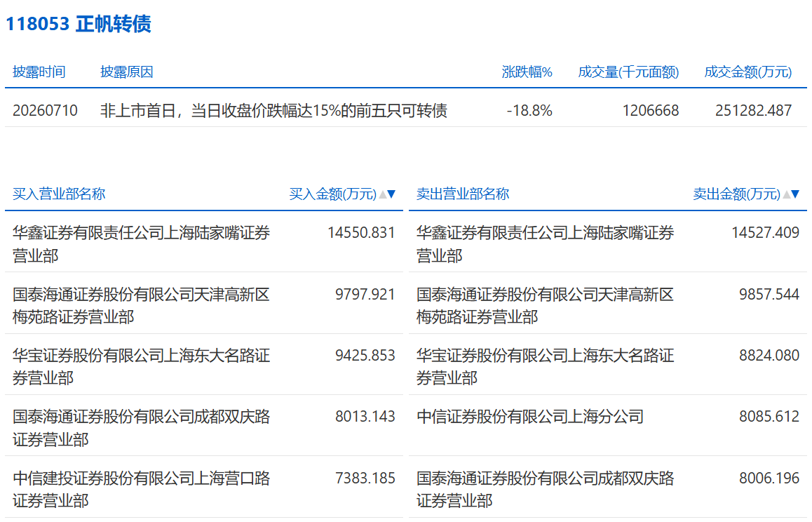Select buy amount 14550.831

[361, 233]
